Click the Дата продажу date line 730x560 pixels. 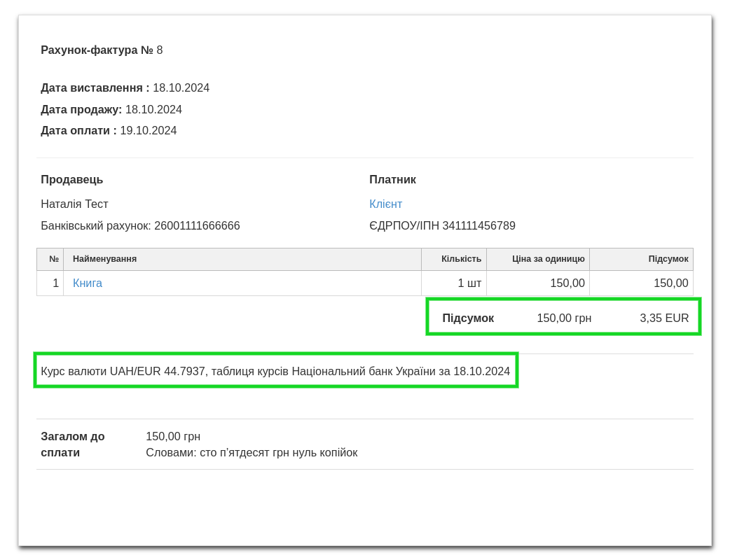[x=111, y=110]
